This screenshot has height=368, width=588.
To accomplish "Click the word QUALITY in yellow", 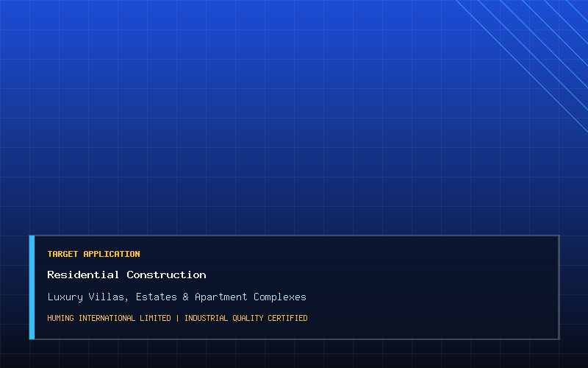I will point(248,318).
